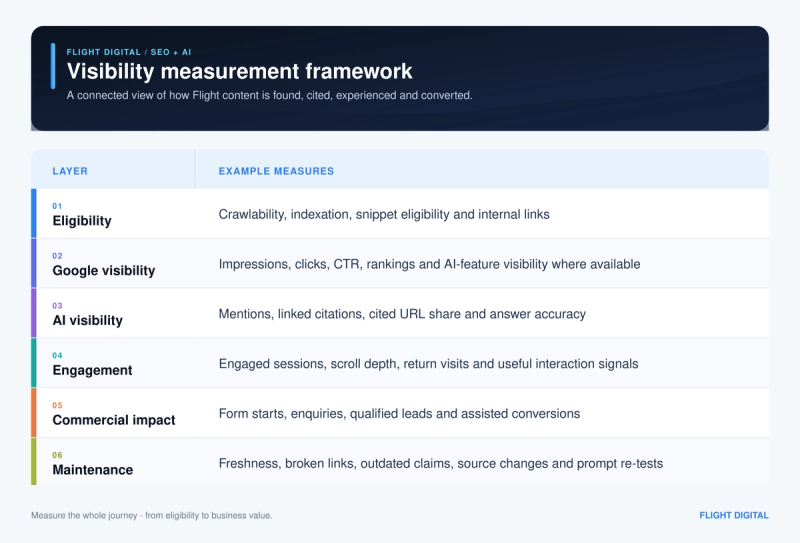This screenshot has width=800, height=543.
Task: Select the 'Maintenance' layer name
Action: click(92, 470)
